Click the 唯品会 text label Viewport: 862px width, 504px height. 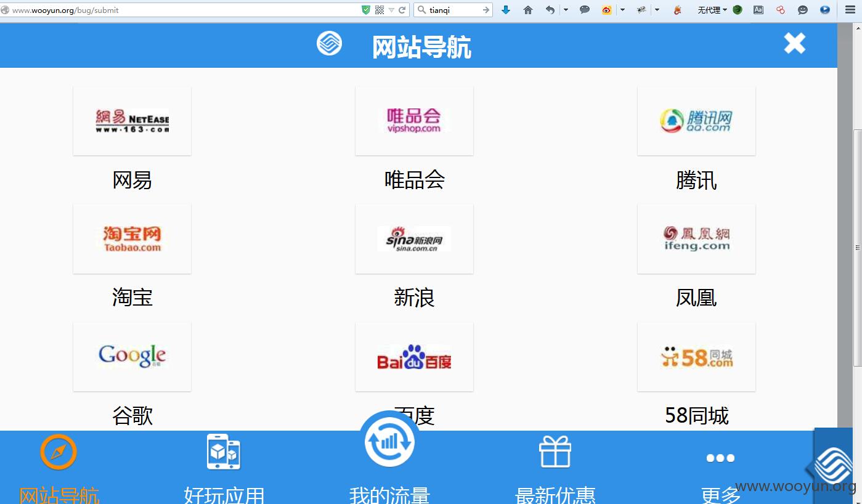coord(414,180)
